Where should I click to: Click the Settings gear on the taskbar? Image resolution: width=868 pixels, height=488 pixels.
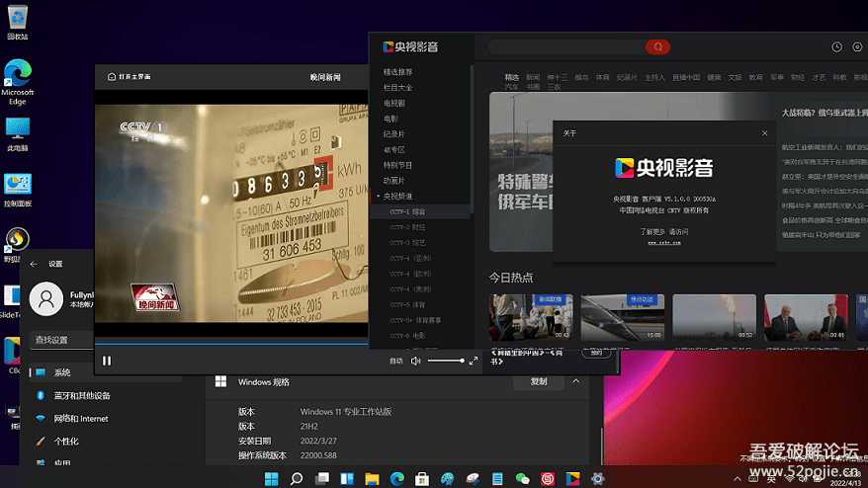[x=597, y=478]
